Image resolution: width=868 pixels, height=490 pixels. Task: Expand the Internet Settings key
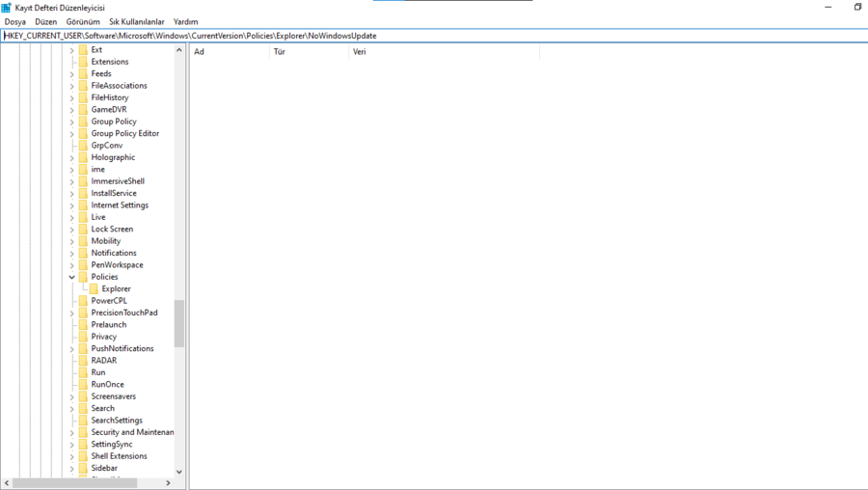click(x=72, y=205)
